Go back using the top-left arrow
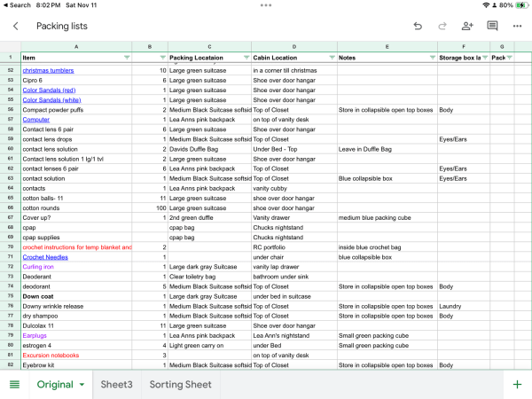 pyautogui.click(x=15, y=27)
